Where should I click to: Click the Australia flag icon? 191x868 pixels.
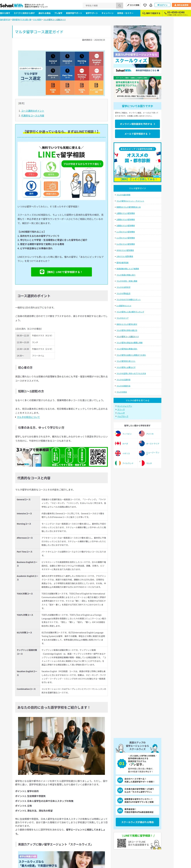pyautogui.click(x=142, y=443)
